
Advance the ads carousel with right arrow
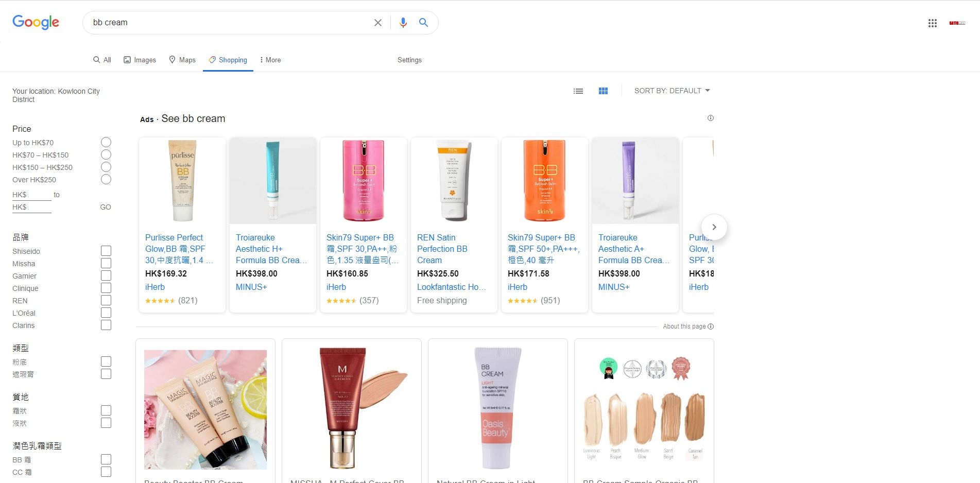click(714, 227)
